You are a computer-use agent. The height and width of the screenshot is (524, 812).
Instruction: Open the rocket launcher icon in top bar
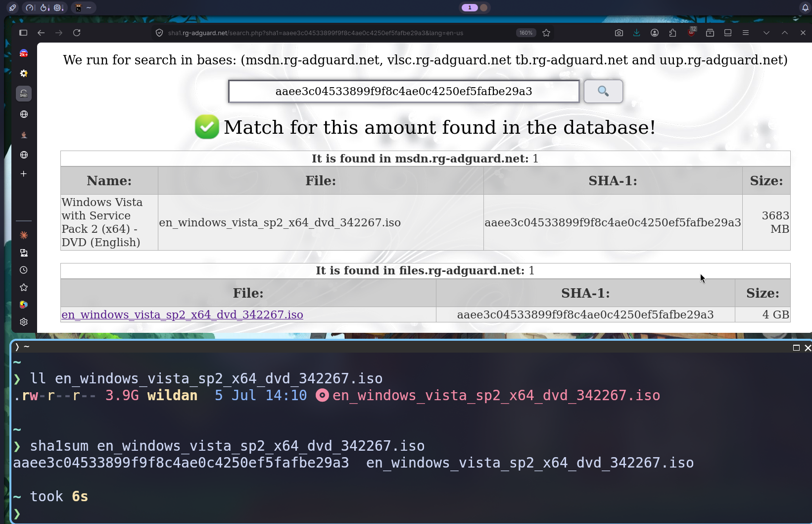tap(12, 7)
